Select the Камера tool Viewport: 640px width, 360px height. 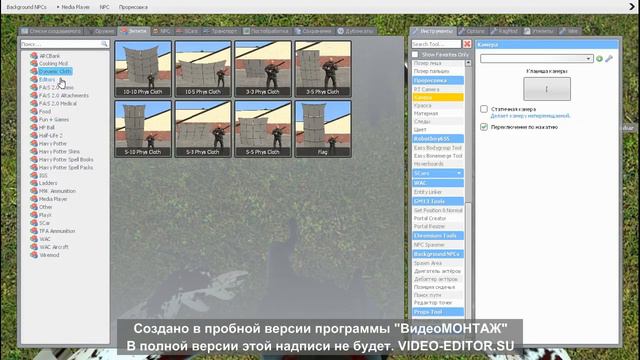(438, 97)
